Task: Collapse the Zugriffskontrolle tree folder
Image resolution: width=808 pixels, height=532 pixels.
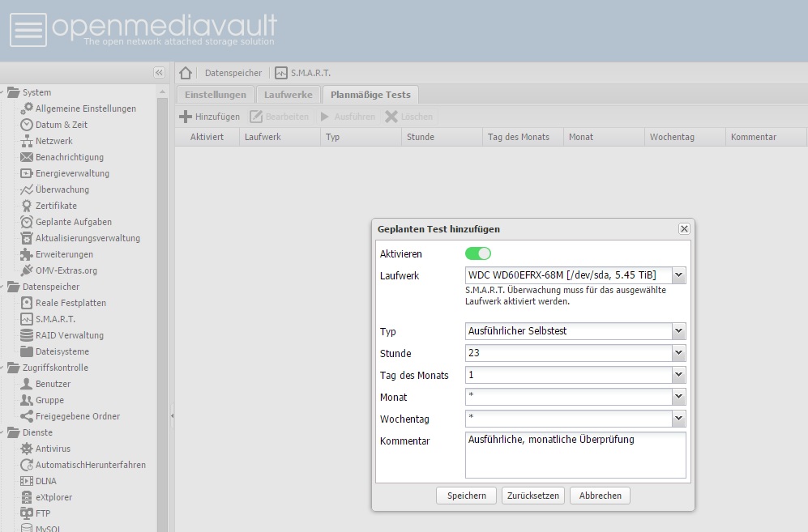Action: point(14,368)
